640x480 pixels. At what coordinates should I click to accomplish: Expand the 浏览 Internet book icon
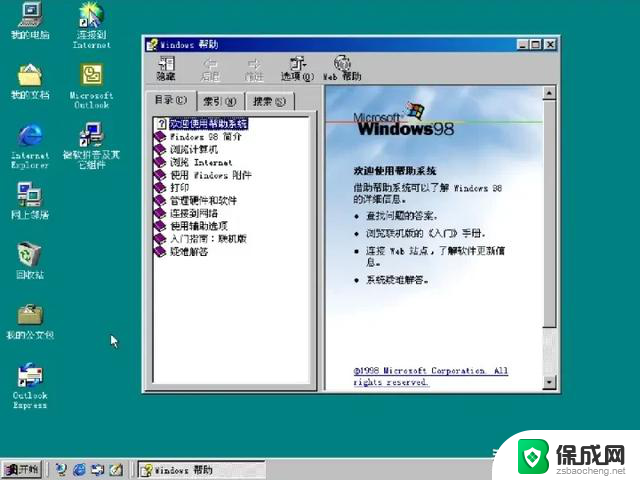click(x=160, y=162)
